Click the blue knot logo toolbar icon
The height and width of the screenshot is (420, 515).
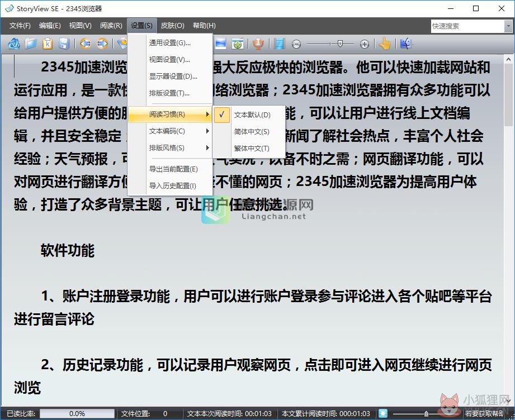pos(14,44)
